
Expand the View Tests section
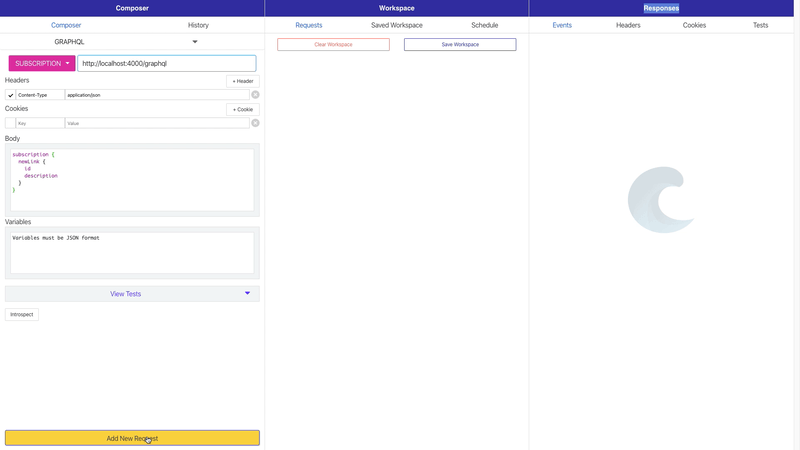coord(132,294)
